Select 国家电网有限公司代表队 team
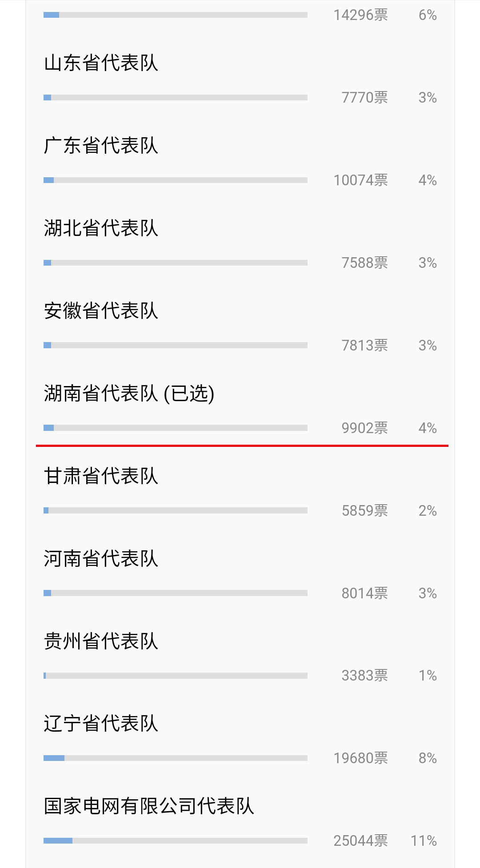480x868 pixels. point(149,806)
